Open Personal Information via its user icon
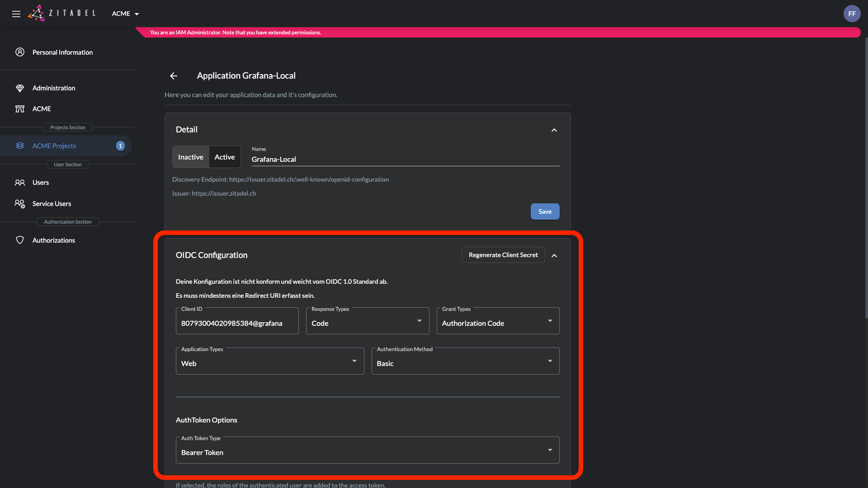This screenshot has width=868, height=488. click(x=20, y=52)
